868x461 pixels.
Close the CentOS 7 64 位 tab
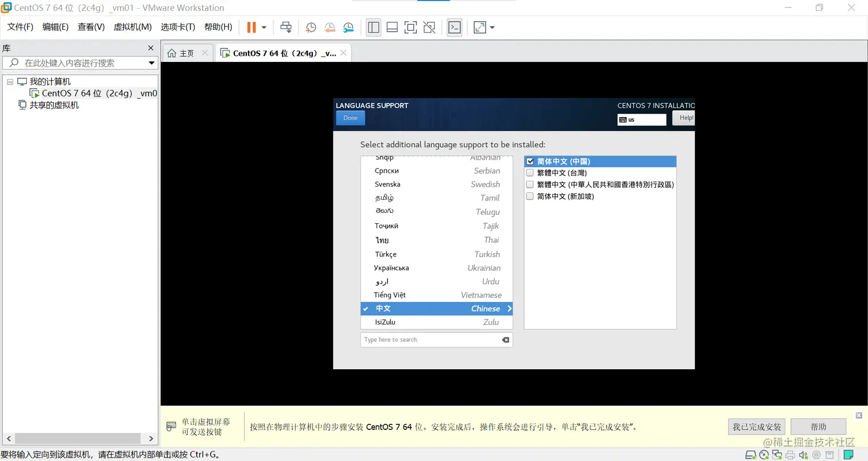343,53
